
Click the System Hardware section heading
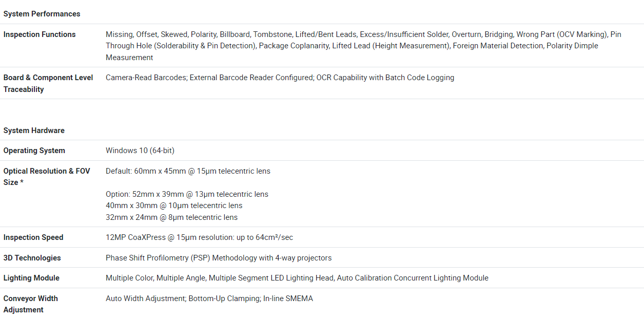click(34, 130)
